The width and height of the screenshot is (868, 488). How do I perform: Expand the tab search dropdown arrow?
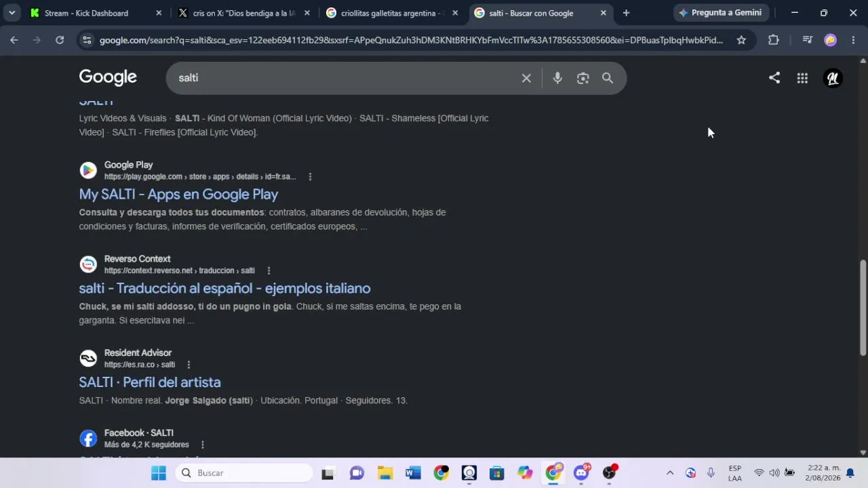pos(12,13)
